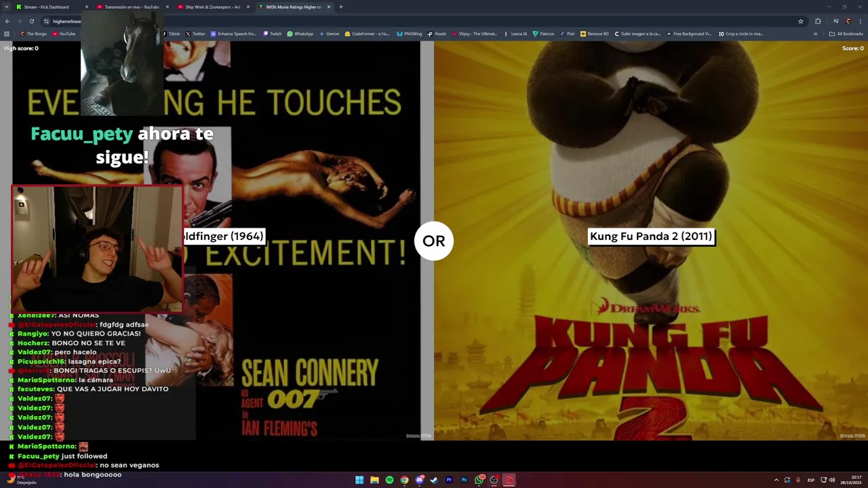Open the Twitter bookmark

point(195,33)
